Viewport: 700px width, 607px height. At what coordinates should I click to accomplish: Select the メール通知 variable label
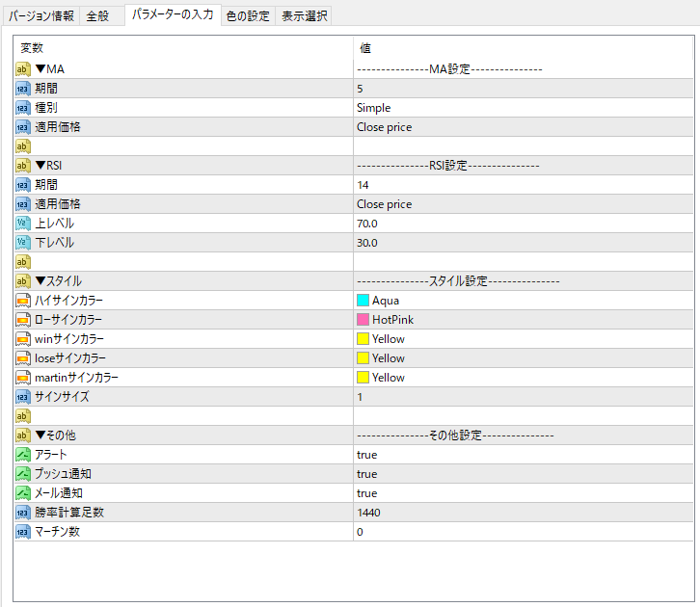tap(59, 493)
